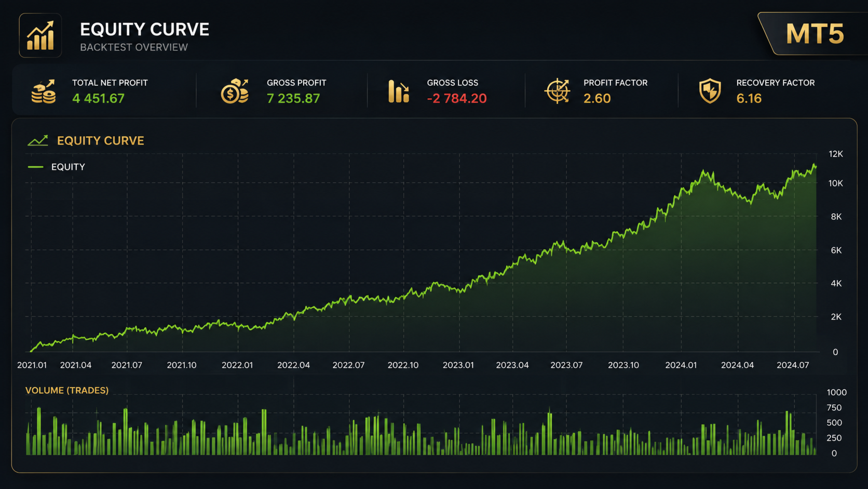This screenshot has width=868, height=489.
Task: Click the 12K equity axis label
Action: point(836,154)
